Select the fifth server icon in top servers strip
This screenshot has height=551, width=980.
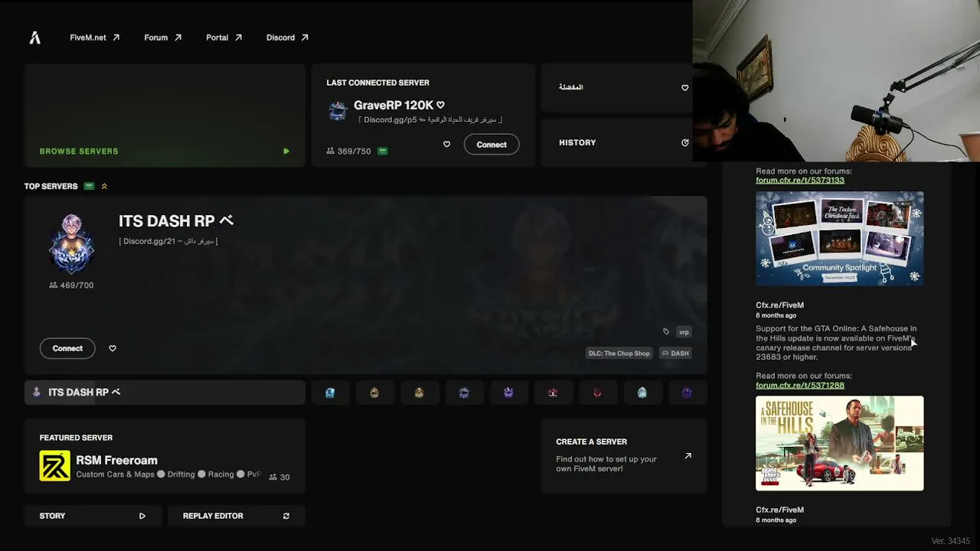(508, 393)
